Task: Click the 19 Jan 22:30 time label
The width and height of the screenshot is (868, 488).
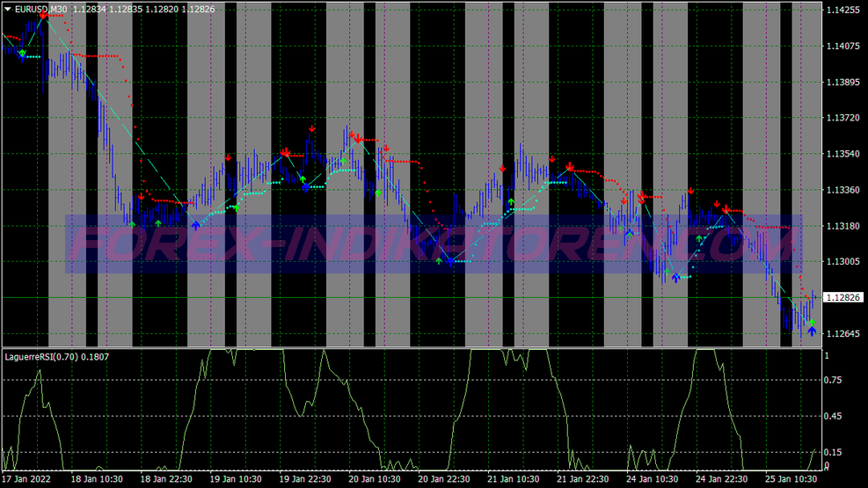Action: point(305,479)
